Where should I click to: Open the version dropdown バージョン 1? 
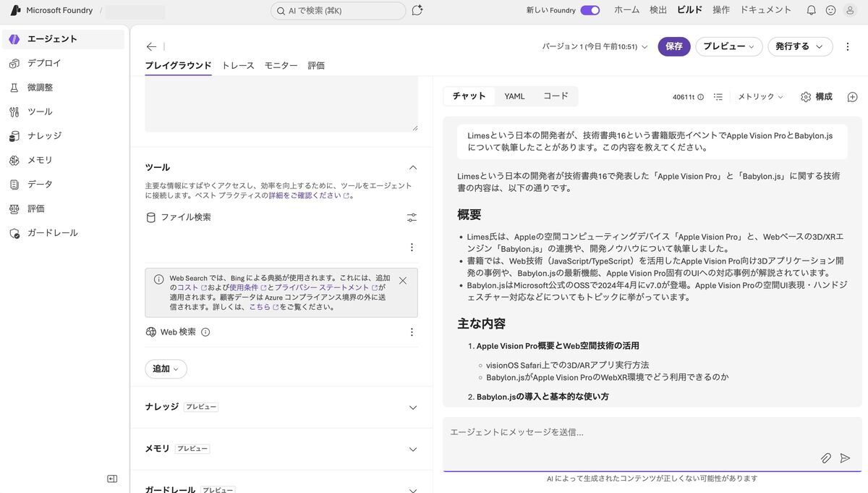595,46
